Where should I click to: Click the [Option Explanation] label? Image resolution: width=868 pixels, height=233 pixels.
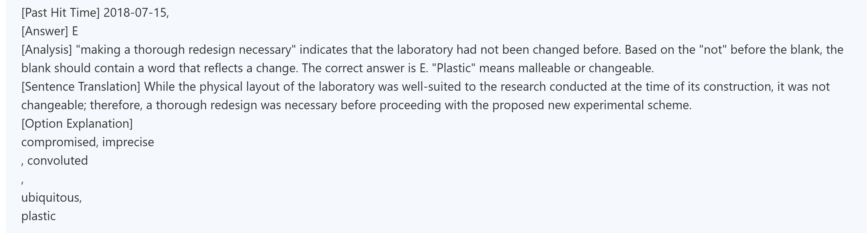[x=77, y=124]
